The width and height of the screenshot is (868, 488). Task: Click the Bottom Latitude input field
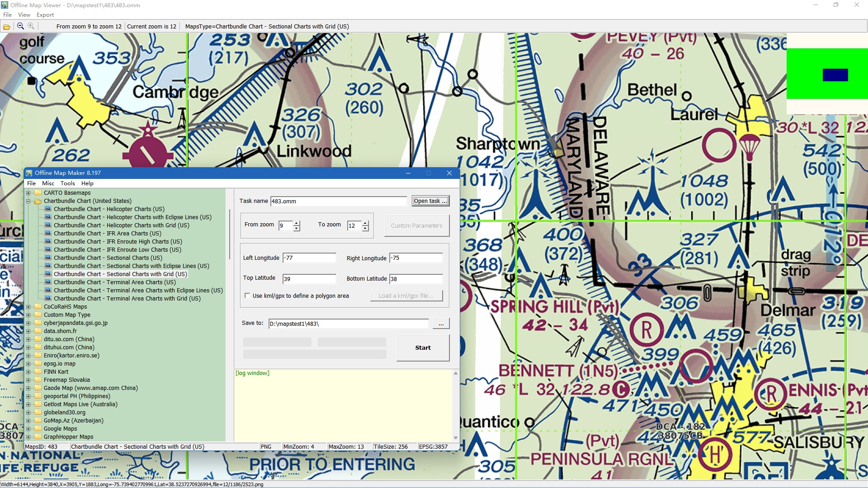pyautogui.click(x=416, y=279)
